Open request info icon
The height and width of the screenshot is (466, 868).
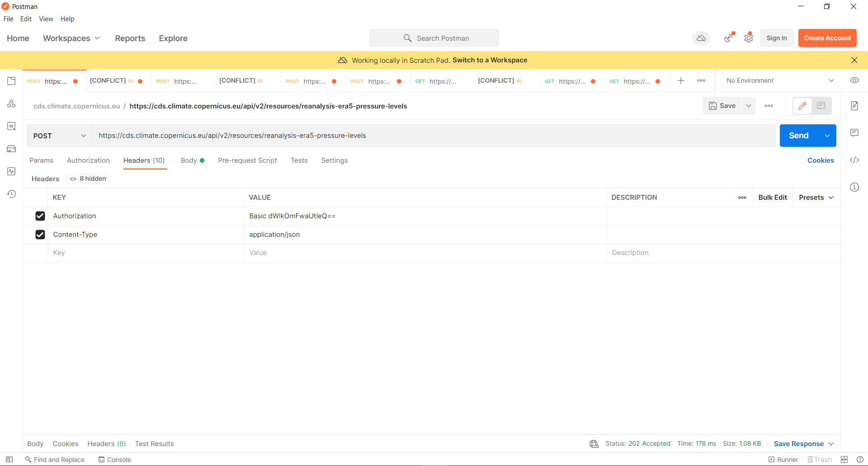(854, 187)
